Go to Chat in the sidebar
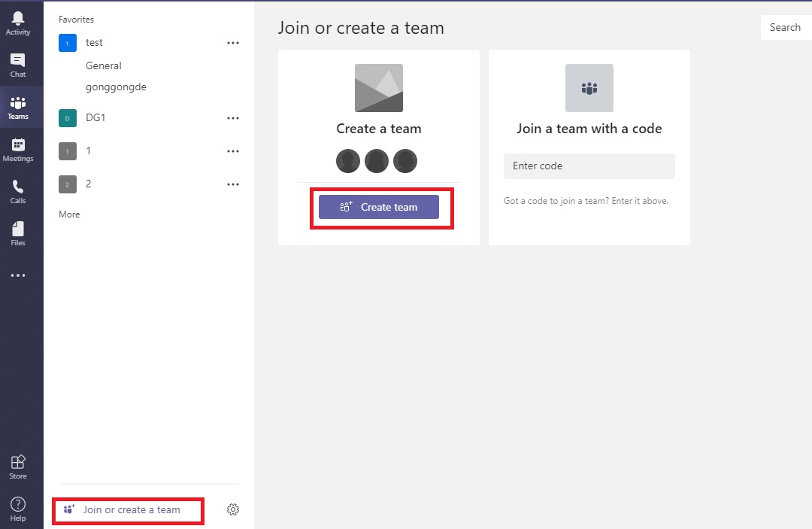 click(18, 65)
